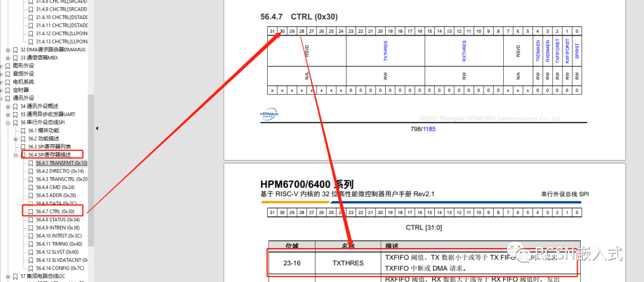Open bookmark 56.4.3 TRANSCTRL
The width and height of the screenshot is (644, 282).
tap(61, 179)
